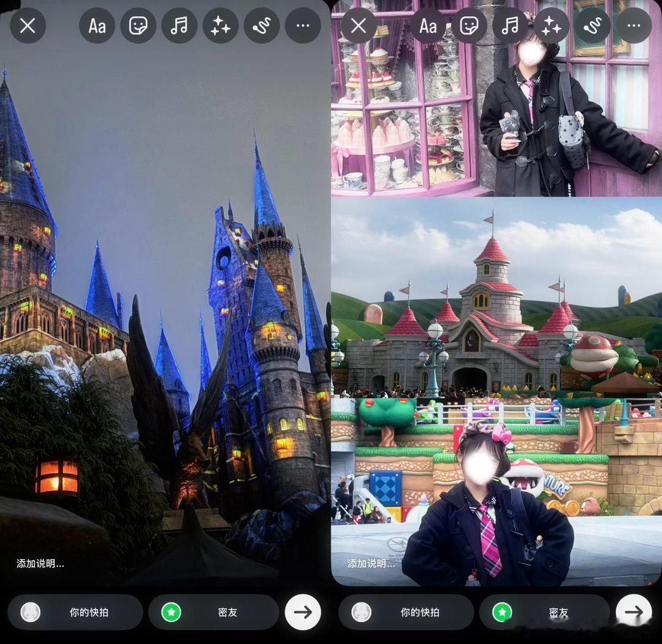Open sticker picker in left story
Viewport: 662px width, 644px height.
click(x=138, y=26)
